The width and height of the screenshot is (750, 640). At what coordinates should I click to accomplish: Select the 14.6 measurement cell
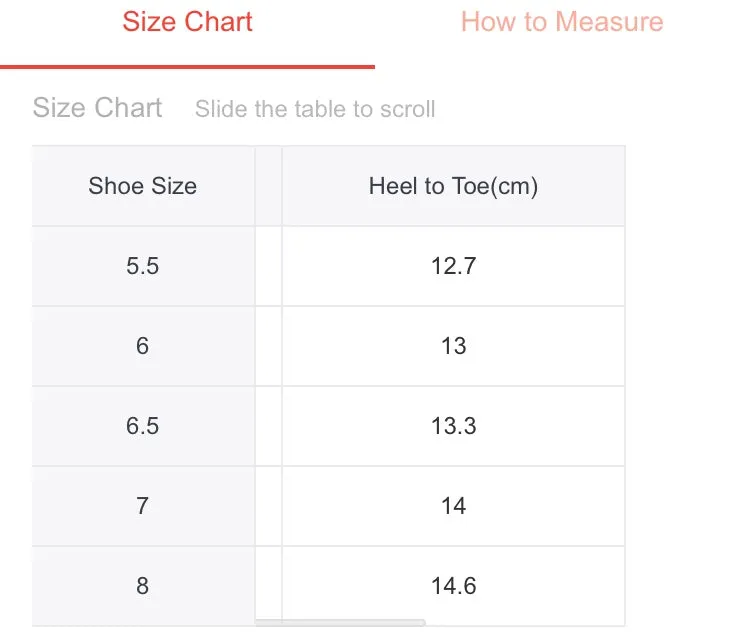click(453, 585)
